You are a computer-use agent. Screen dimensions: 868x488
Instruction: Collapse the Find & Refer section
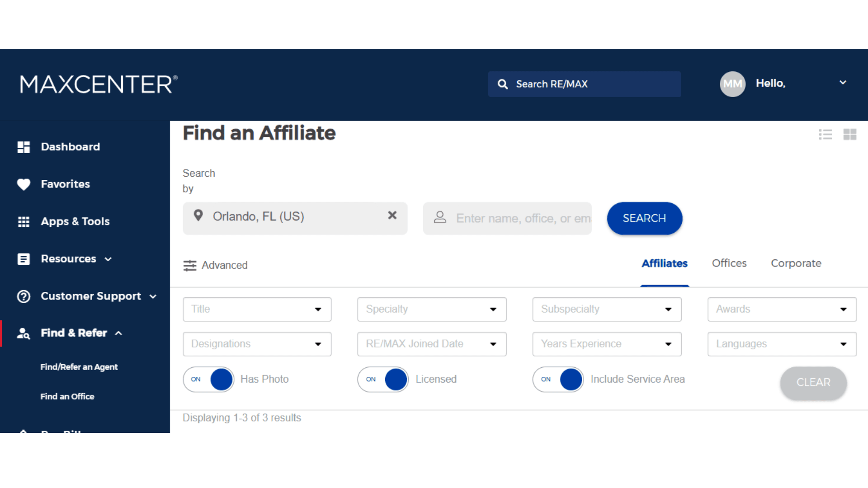(x=118, y=333)
